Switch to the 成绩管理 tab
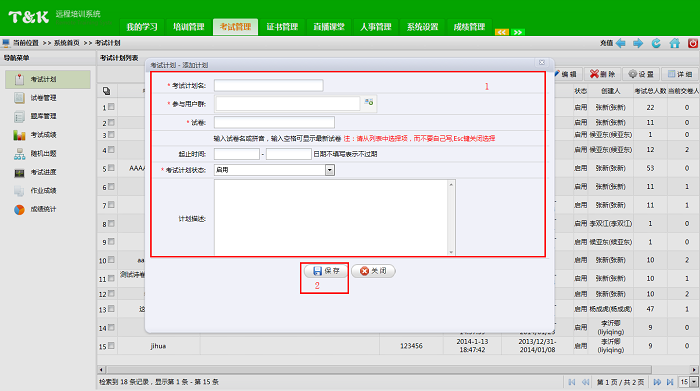Image resolution: width=700 pixels, height=391 pixels. [469, 27]
